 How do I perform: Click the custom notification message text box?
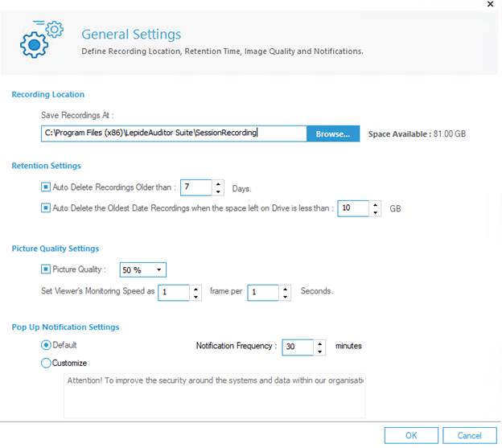click(214, 396)
